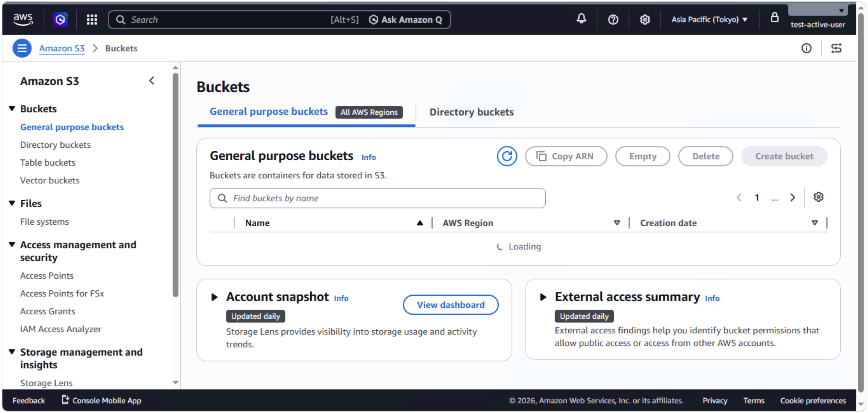
Task: Click the Amazon Q purple hexagon icon
Action: click(x=60, y=20)
